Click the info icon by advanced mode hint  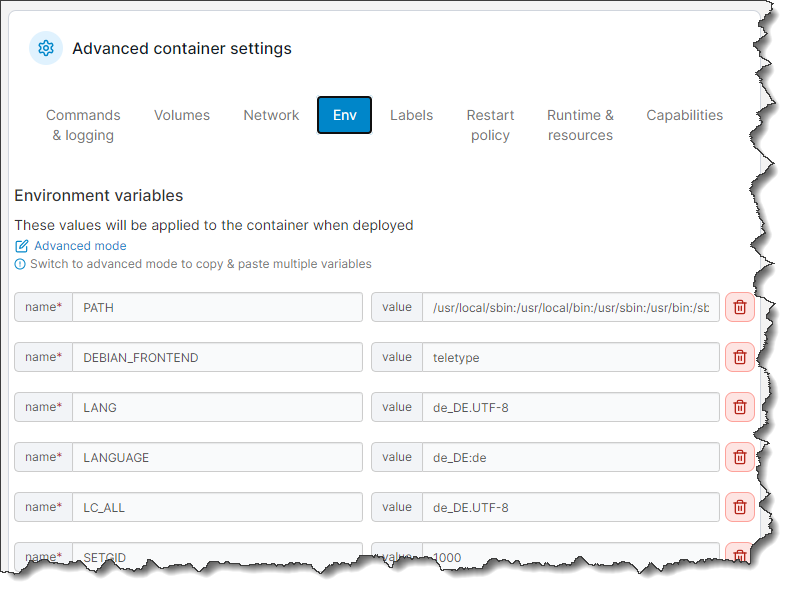coord(20,264)
